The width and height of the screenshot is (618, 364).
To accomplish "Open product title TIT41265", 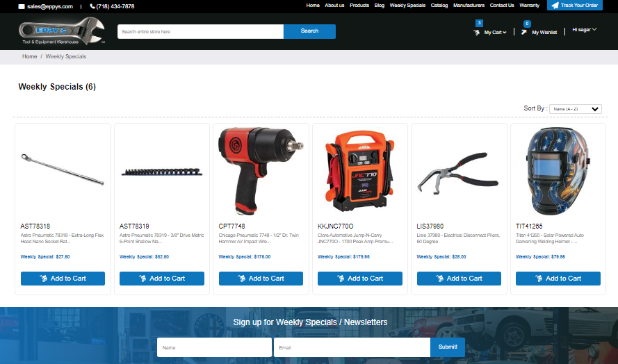I will 529,226.
